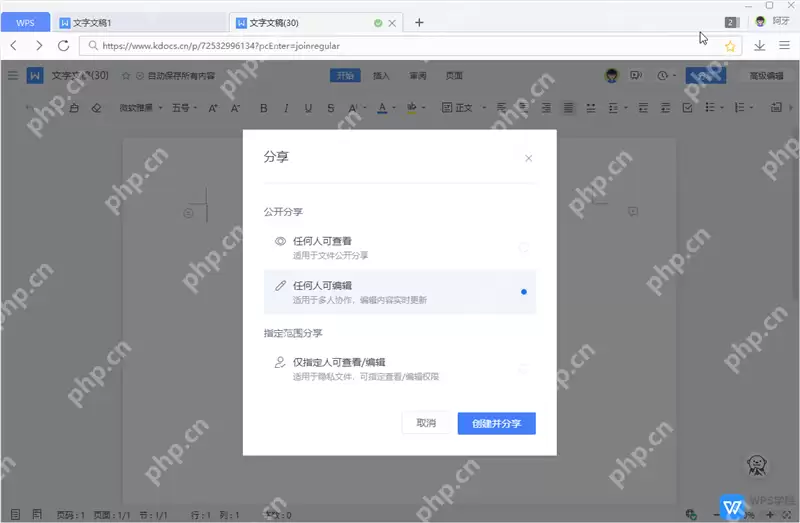Apply distributed alignment
This screenshot has width=800, height=523.
[x=591, y=108]
